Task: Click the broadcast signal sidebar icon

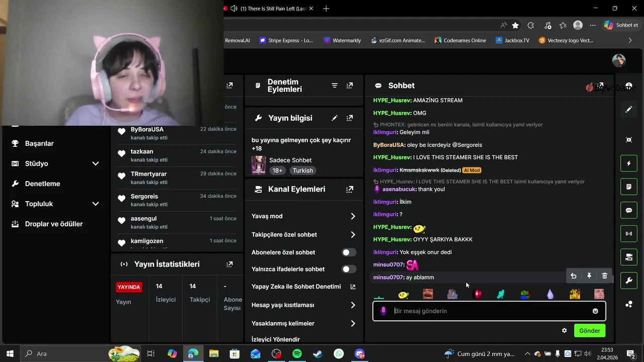Action: coord(629,234)
